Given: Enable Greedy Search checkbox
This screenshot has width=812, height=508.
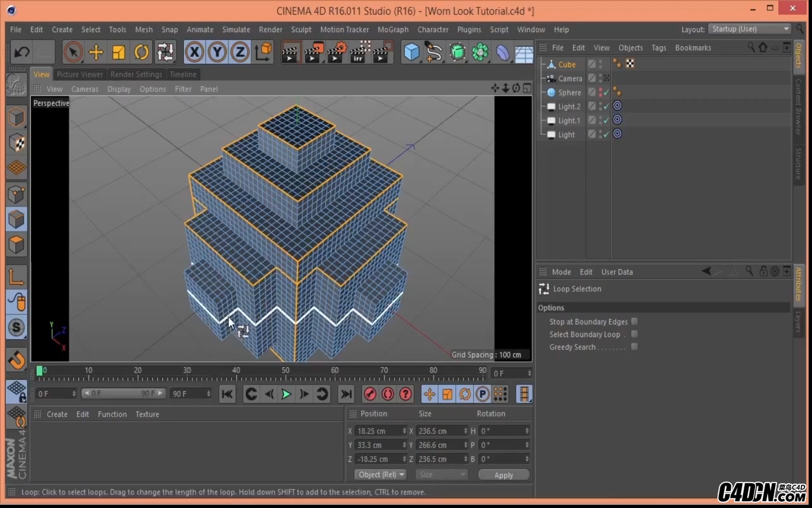Looking at the screenshot, I should click(634, 347).
